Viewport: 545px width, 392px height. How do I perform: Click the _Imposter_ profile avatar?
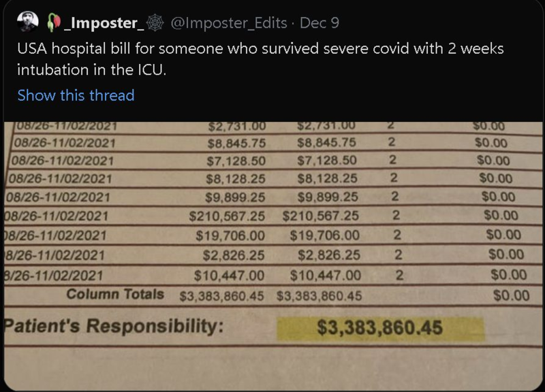[29, 22]
